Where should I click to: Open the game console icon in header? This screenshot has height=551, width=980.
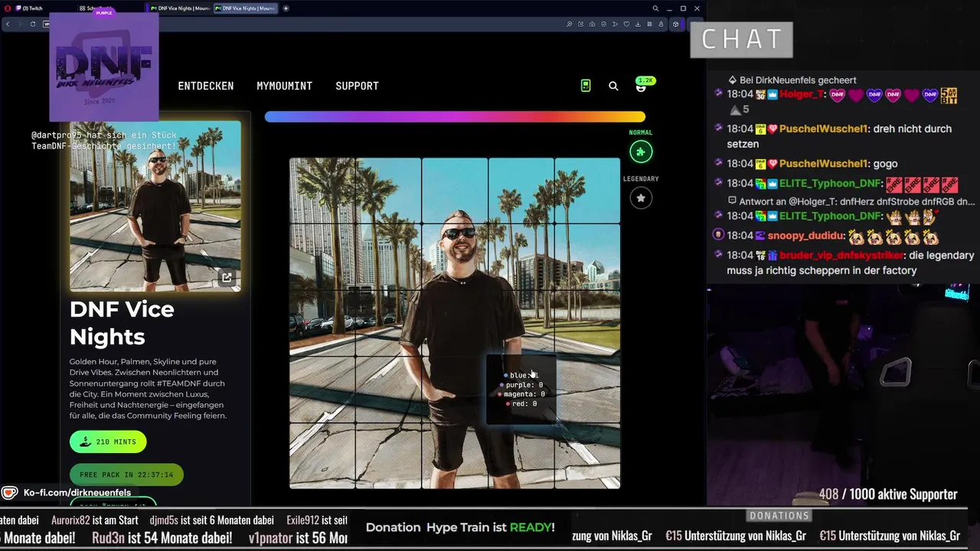click(586, 86)
